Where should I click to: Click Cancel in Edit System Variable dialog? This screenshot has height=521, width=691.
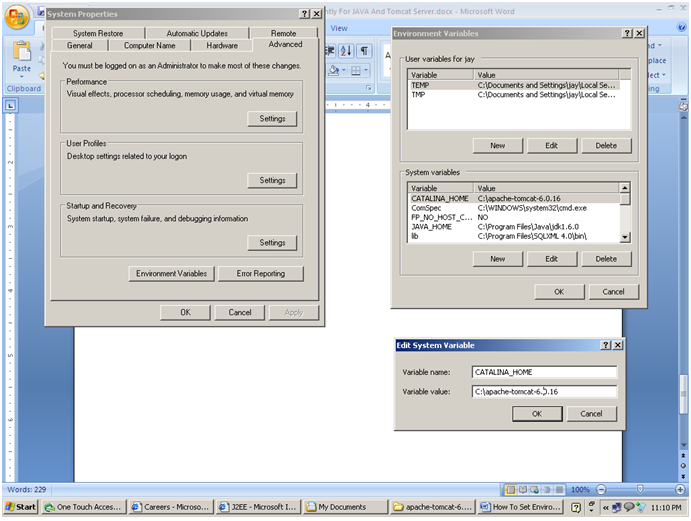591,414
